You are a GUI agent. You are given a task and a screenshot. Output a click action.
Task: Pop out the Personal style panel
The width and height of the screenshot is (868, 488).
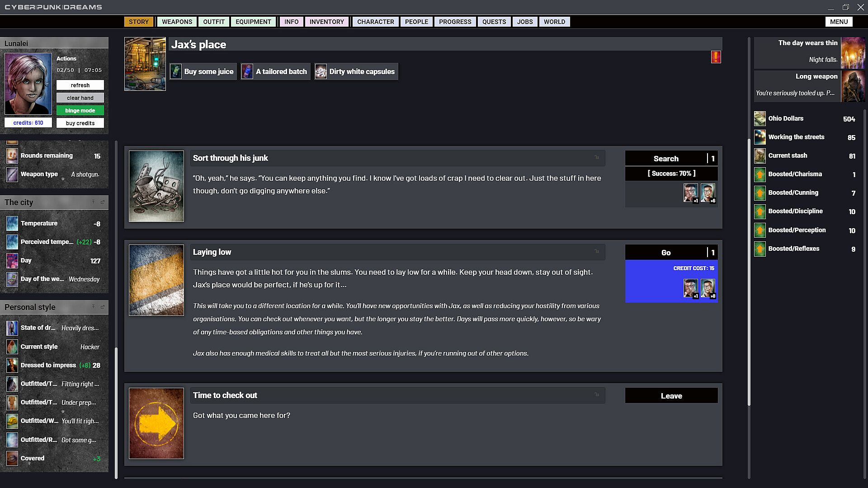click(103, 307)
